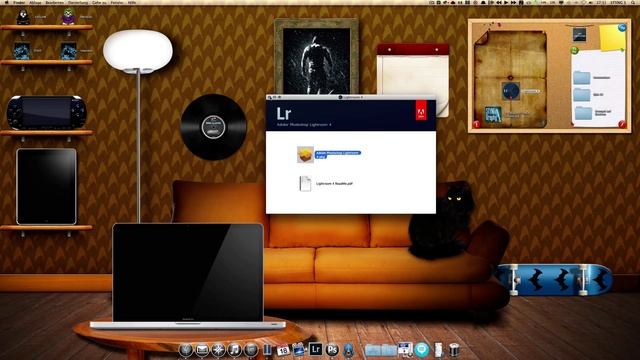Click the green round badge on corkboard paper
The width and height of the screenshot is (640, 360).
(574, 51)
